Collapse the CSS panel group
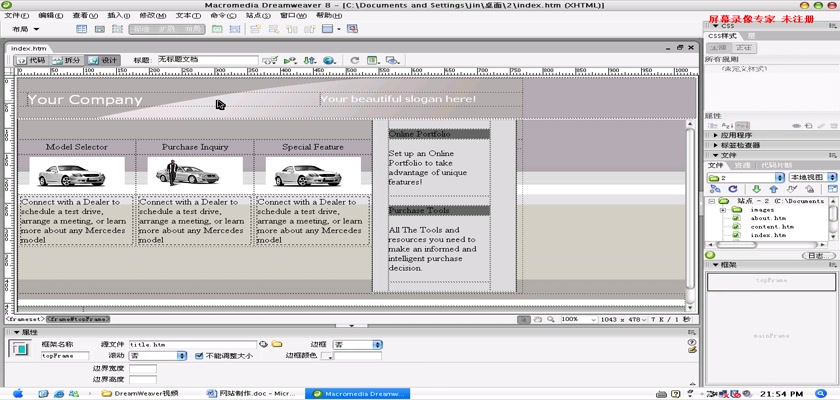 click(716, 26)
